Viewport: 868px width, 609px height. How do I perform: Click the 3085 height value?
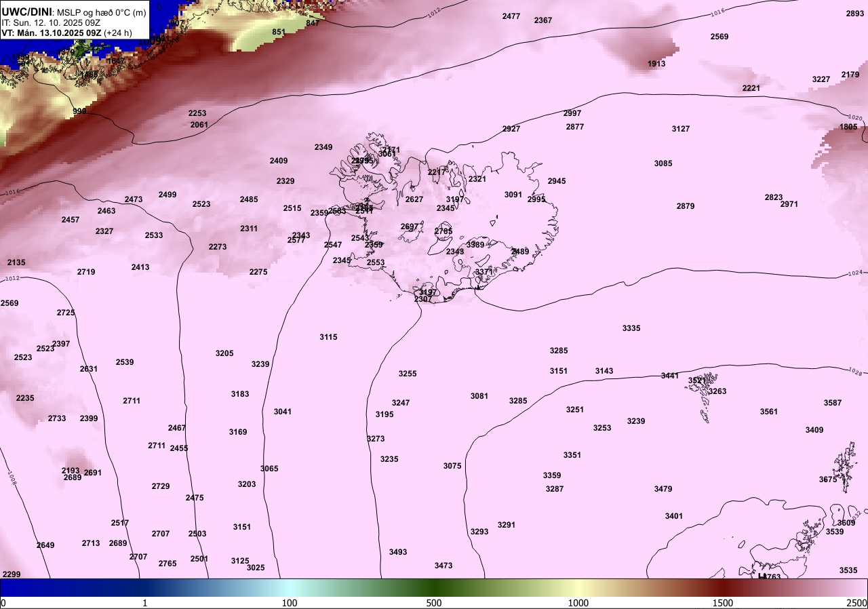pos(663,163)
